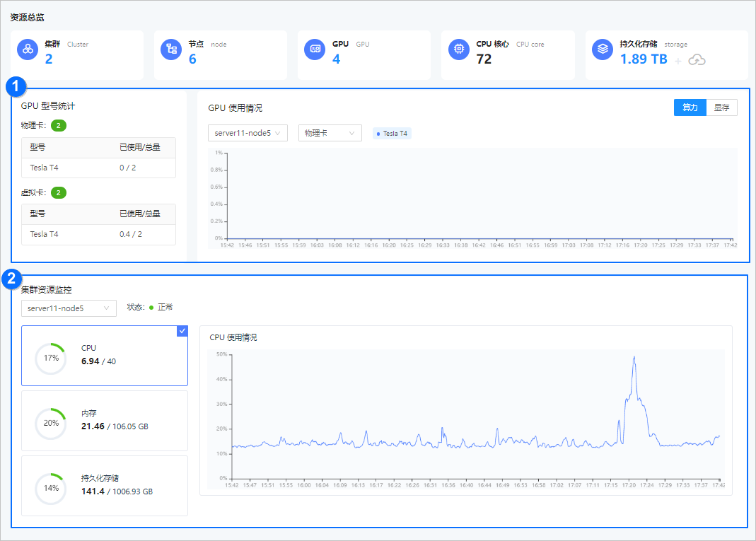Select the 持久化存储 resource card
756x541 pixels.
(x=105, y=486)
